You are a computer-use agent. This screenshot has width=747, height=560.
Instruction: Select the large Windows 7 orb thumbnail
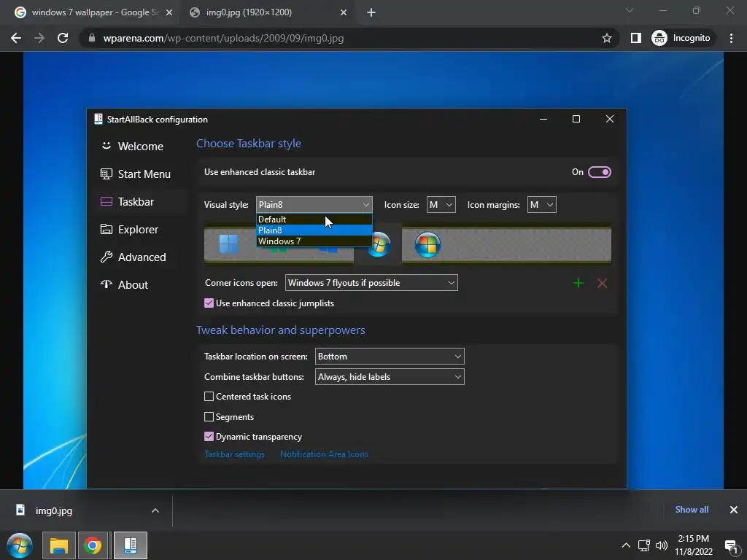tap(427, 245)
